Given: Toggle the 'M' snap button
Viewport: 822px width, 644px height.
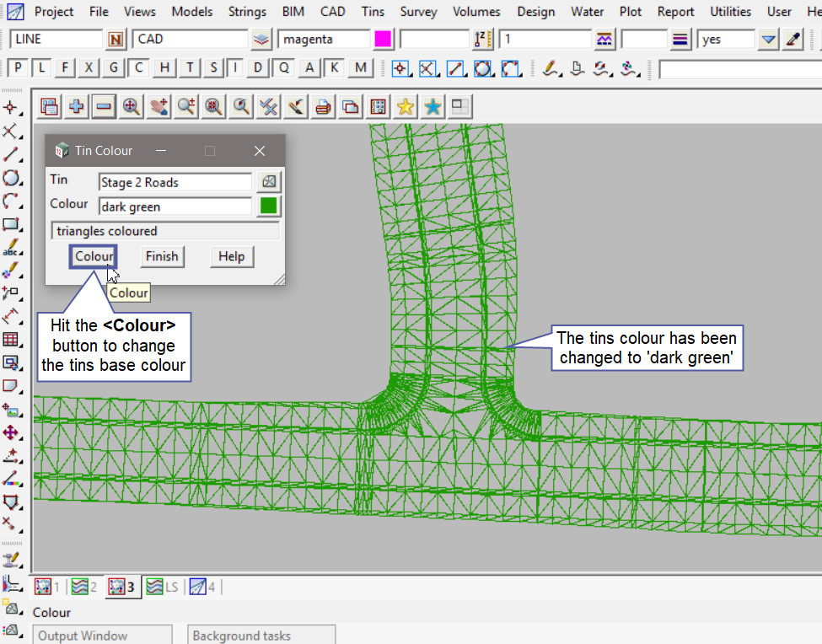Looking at the screenshot, I should pos(361,68).
